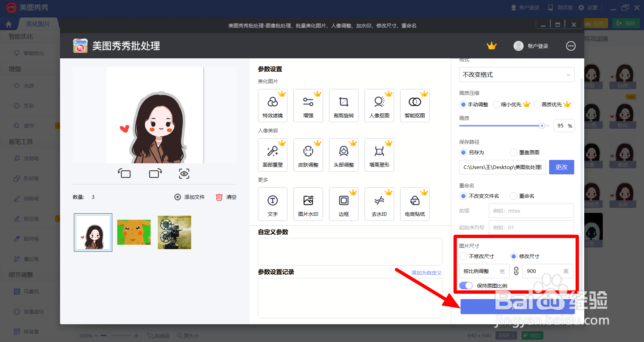Open the more options ellipsis menu
644x342 pixels.
click(x=571, y=46)
